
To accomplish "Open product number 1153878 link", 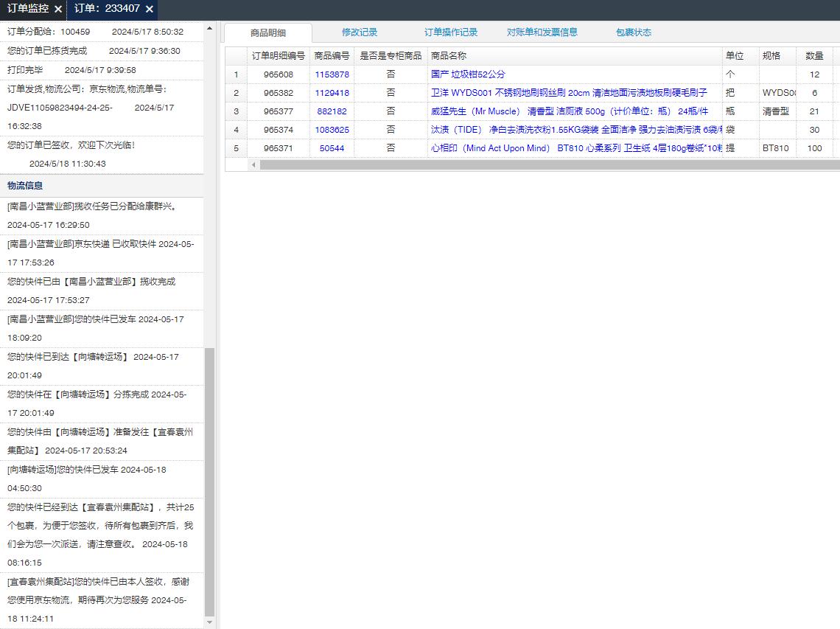I will click(x=332, y=74).
